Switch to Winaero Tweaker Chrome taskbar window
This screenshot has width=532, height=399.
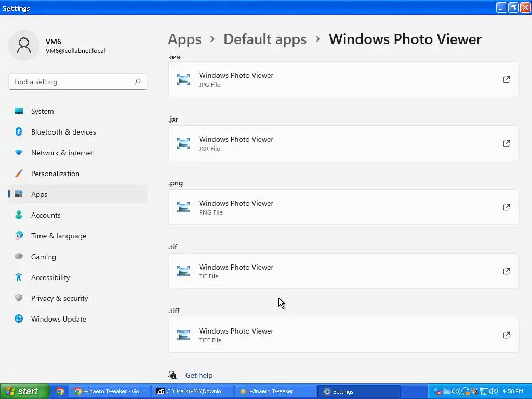[109, 391]
